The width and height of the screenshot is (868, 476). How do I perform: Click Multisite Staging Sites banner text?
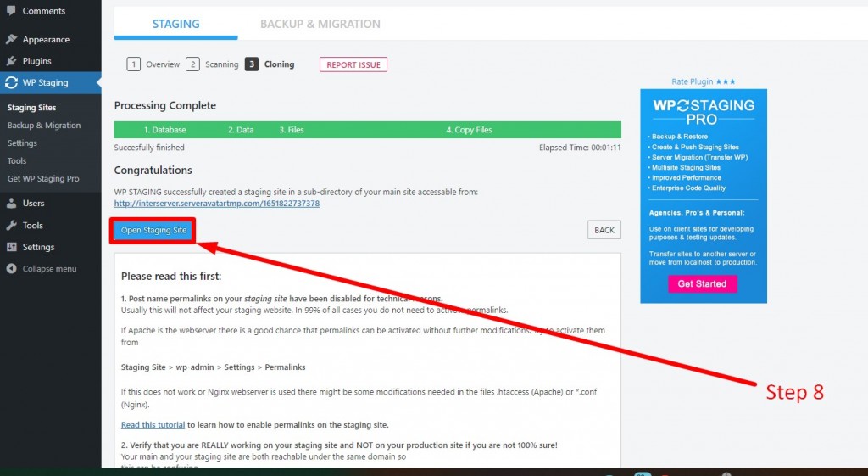[686, 167]
